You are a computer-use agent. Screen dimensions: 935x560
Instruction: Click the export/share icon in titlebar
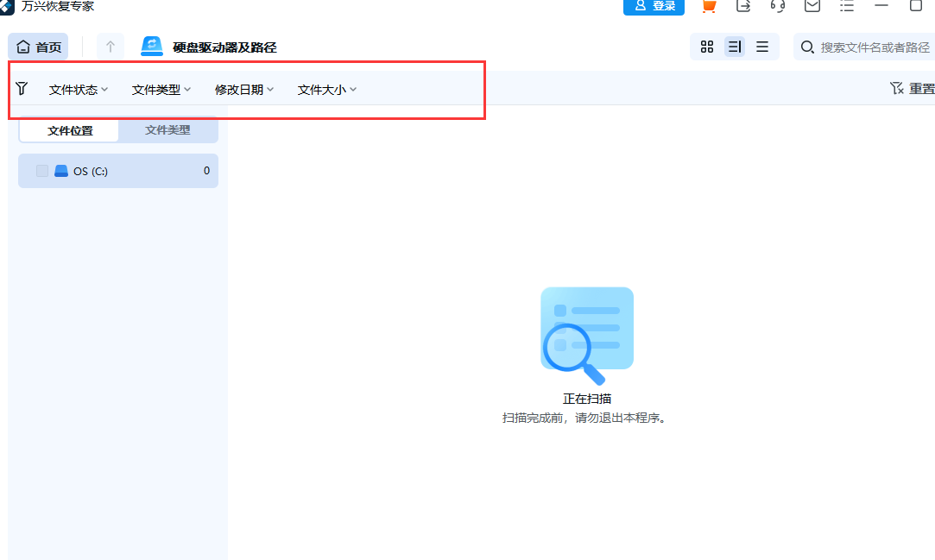[742, 6]
